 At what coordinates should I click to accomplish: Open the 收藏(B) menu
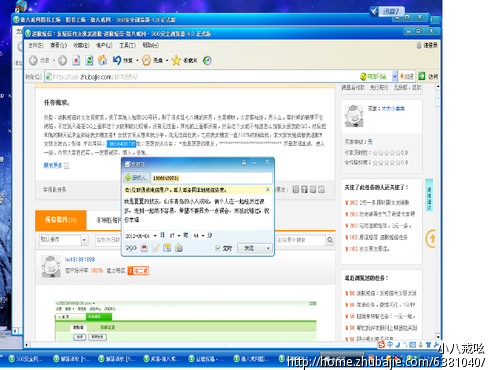click(x=81, y=45)
